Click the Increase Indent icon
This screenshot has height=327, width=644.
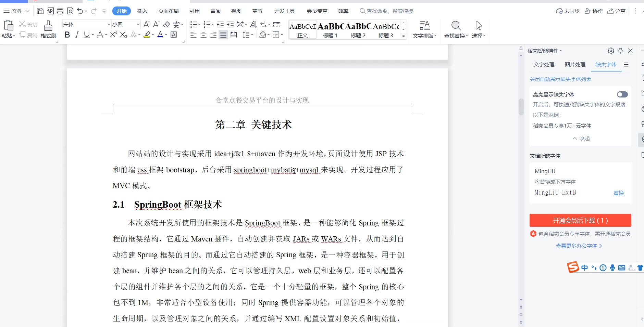point(231,24)
